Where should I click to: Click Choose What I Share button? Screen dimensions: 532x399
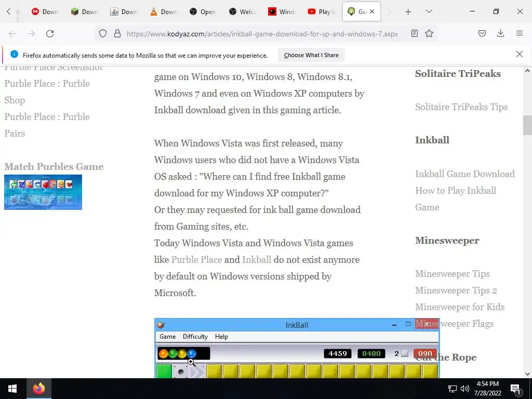click(x=311, y=55)
